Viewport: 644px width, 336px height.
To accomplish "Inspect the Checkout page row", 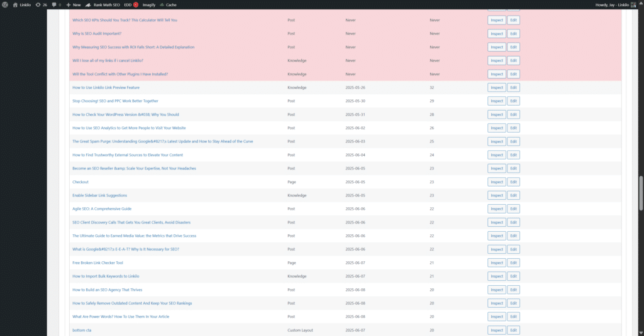I will tap(497, 182).
